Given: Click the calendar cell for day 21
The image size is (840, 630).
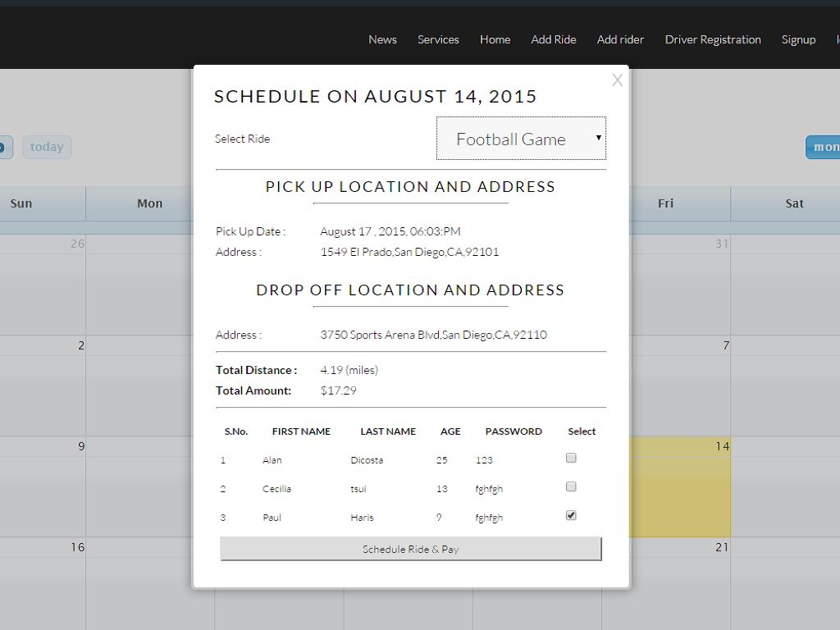Looking at the screenshot, I should (679, 582).
